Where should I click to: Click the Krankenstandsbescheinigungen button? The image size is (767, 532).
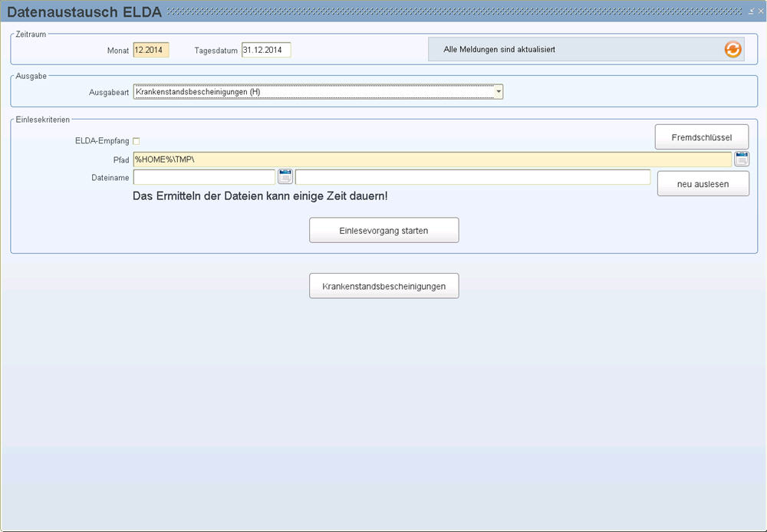click(x=384, y=286)
